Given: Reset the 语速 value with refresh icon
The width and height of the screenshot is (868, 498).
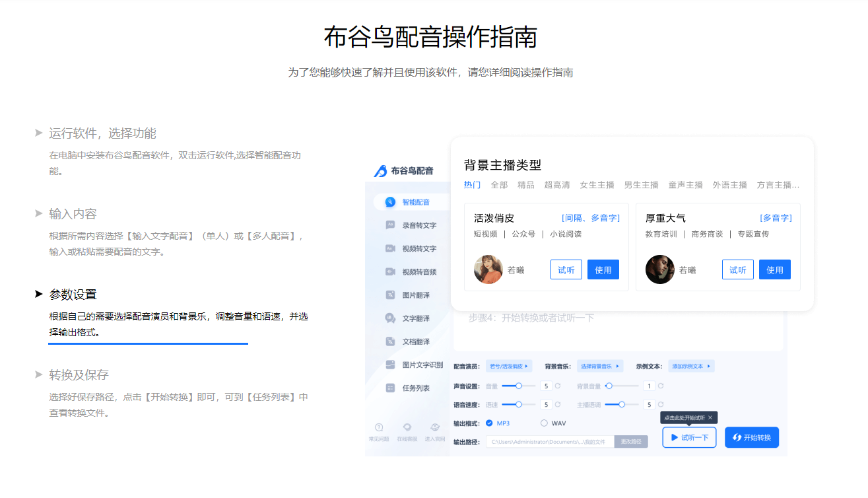Looking at the screenshot, I should [558, 404].
